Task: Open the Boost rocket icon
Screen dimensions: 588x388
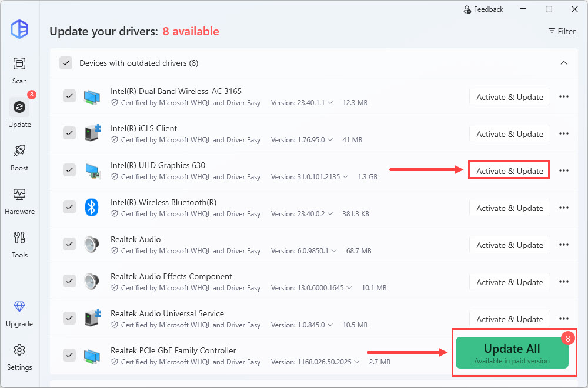Action: tap(19, 151)
